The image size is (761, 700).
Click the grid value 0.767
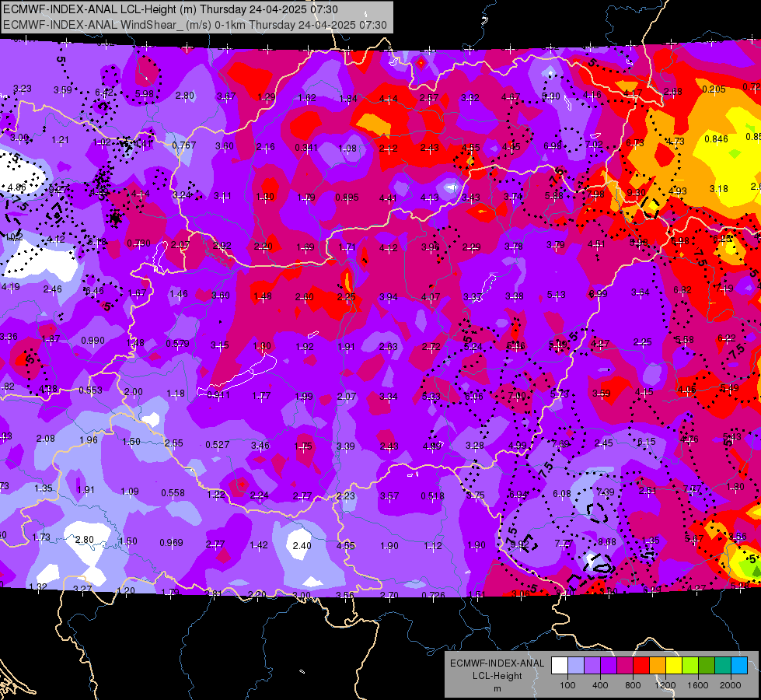click(x=184, y=145)
